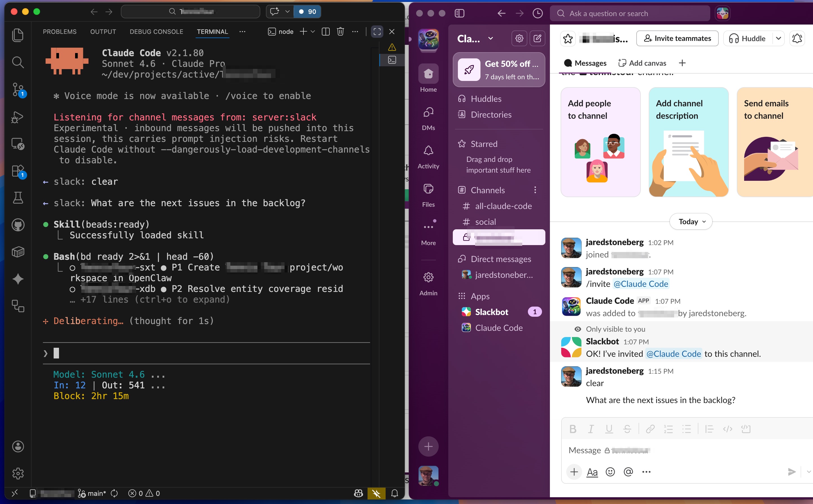The height and width of the screenshot is (504, 813).
Task: Open the new terminal launch profile dropdown
Action: 312,32
